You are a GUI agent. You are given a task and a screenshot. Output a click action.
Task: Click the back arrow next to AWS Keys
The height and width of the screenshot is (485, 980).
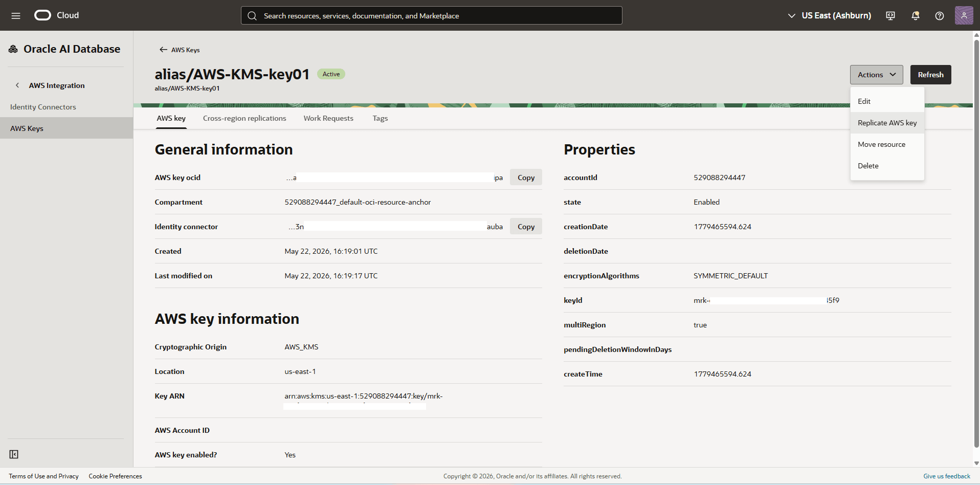pyautogui.click(x=163, y=50)
